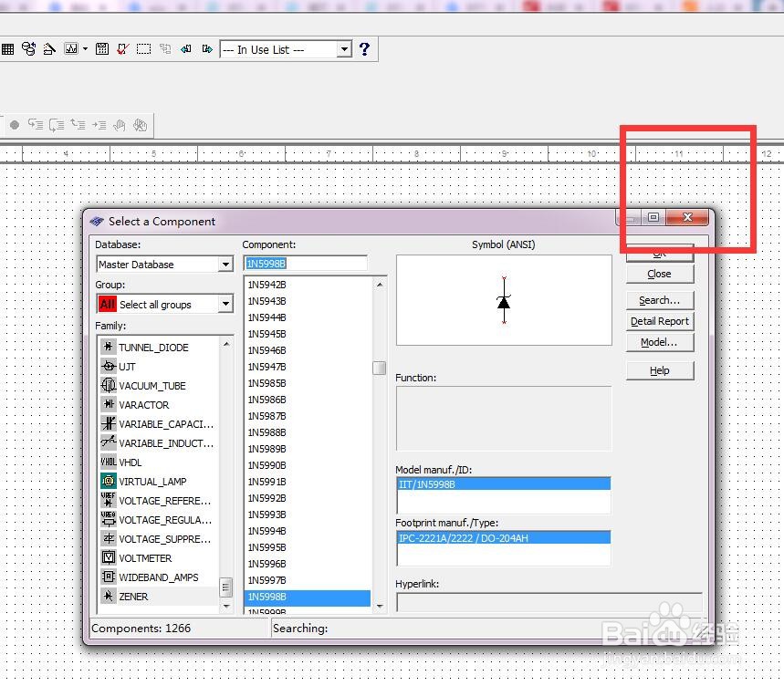
Task: Open the In Use List dropdown
Action: tap(344, 49)
